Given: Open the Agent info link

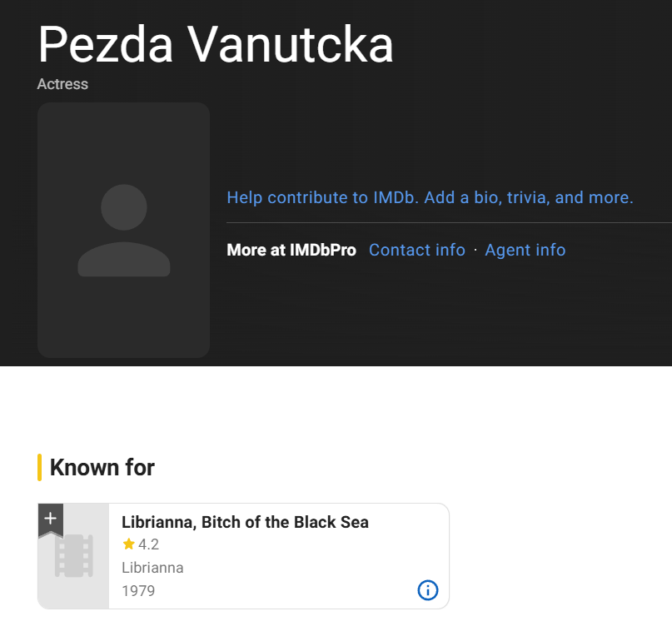Looking at the screenshot, I should (525, 250).
